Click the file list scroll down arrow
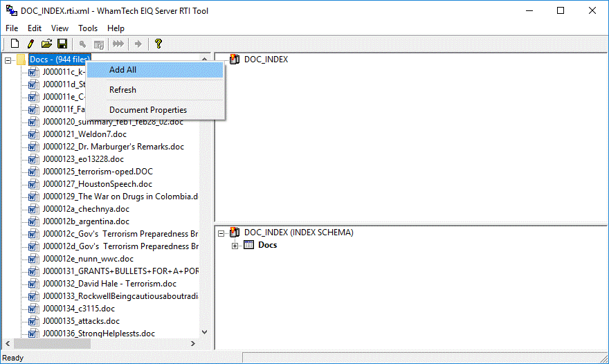Viewport: 609px width, 364px height. tap(205, 332)
